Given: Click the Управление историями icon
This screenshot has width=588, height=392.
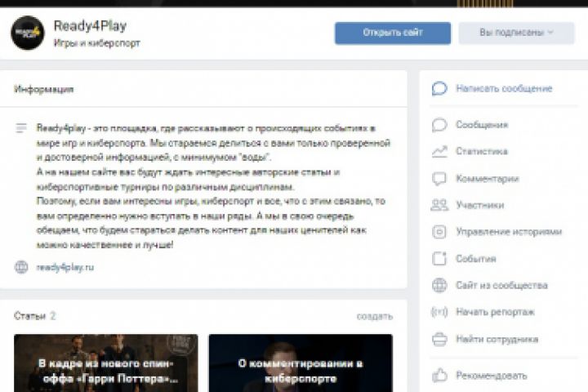Looking at the screenshot, I should coord(439,232).
